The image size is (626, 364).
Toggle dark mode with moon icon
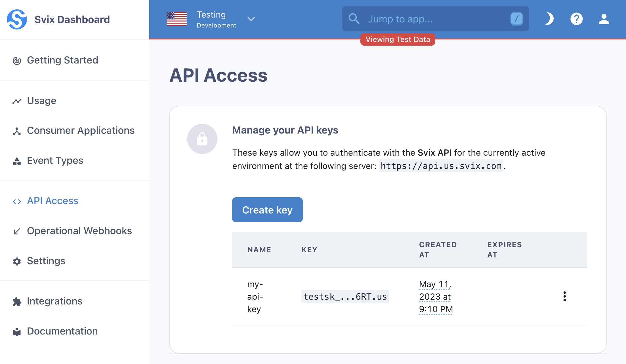[549, 19]
